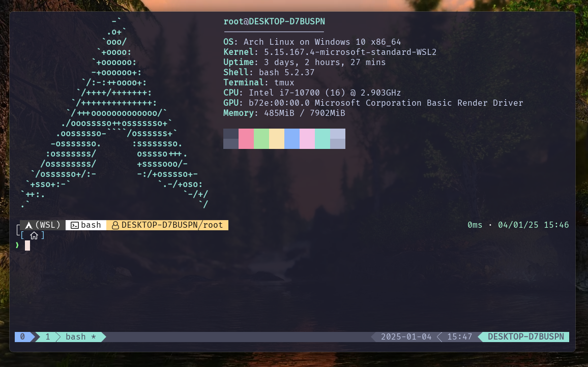
Task: Click the root@DESKTOP-D7BUSPN title text
Action: [274, 21]
